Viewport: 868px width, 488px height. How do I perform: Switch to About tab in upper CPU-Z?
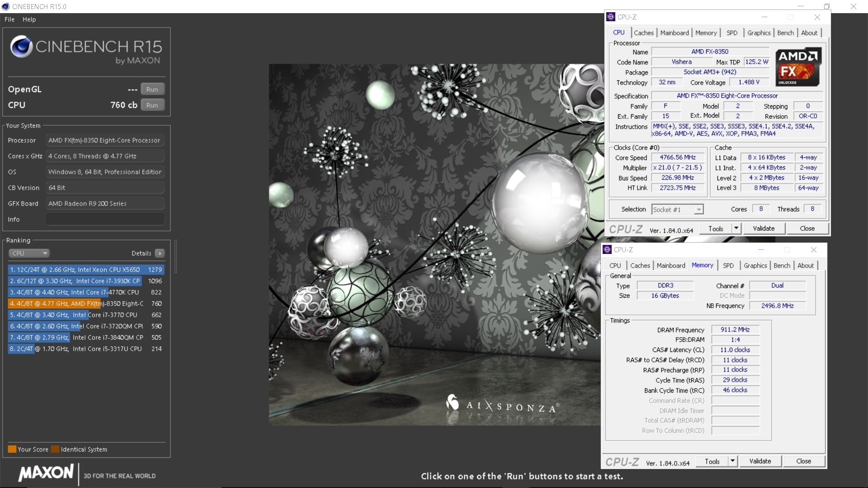pyautogui.click(x=809, y=33)
